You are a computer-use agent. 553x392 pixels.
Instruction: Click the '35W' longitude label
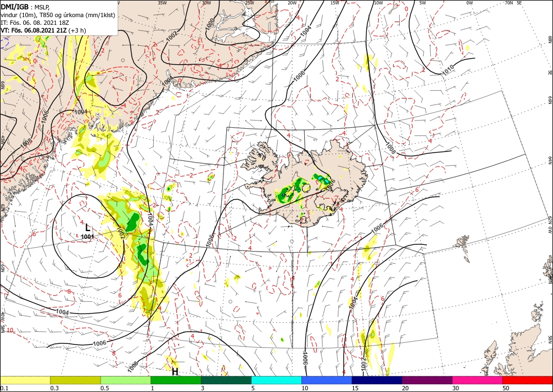162,3
